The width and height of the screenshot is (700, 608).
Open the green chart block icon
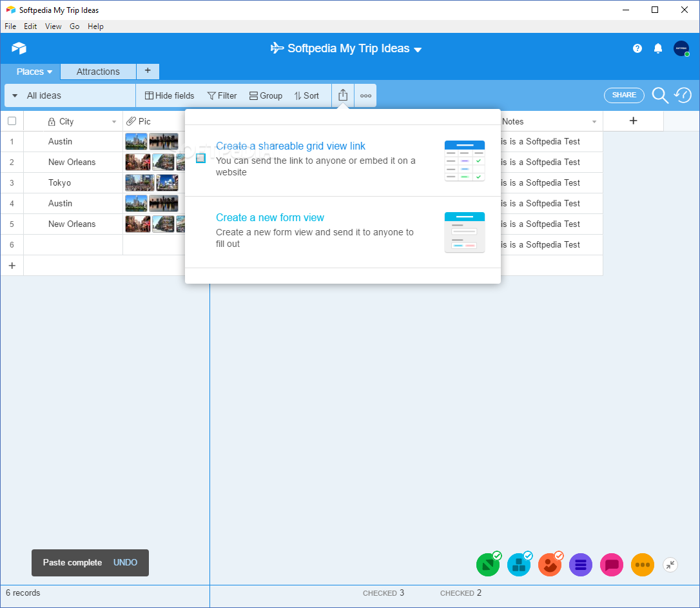pos(488,565)
